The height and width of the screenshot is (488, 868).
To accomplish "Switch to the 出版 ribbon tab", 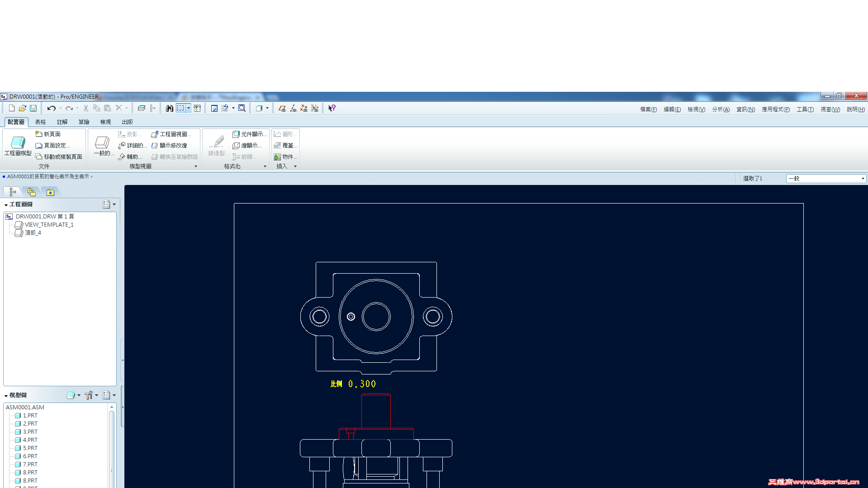I will point(127,122).
